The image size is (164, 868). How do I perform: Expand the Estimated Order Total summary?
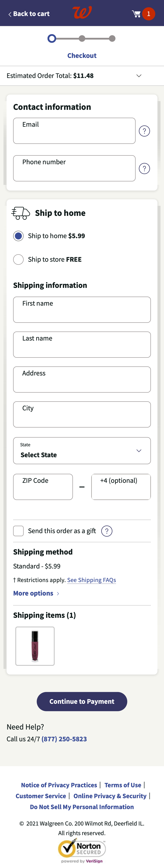(x=139, y=76)
